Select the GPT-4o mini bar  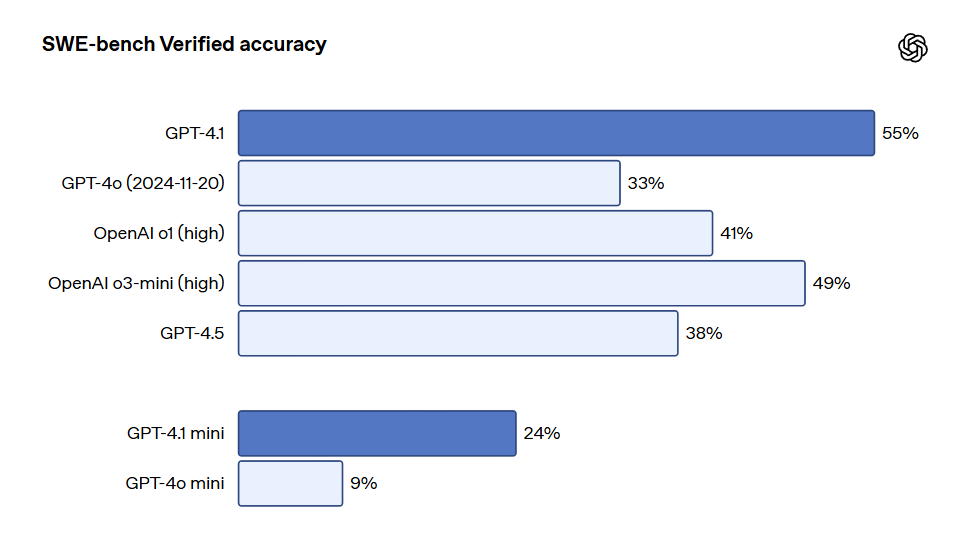pyautogui.click(x=290, y=484)
